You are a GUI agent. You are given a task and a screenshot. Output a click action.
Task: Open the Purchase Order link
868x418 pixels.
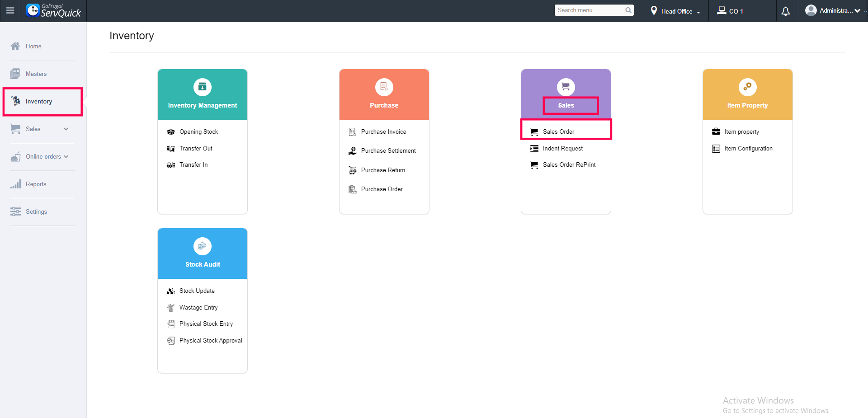tap(382, 189)
